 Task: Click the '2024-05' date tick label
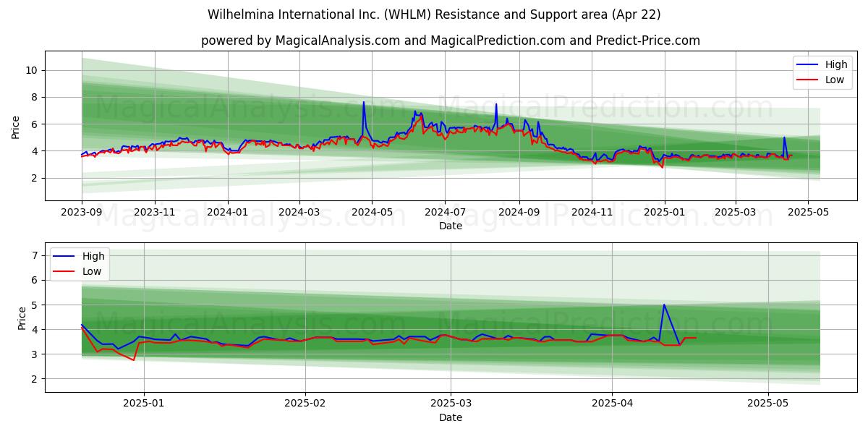[x=372, y=213]
